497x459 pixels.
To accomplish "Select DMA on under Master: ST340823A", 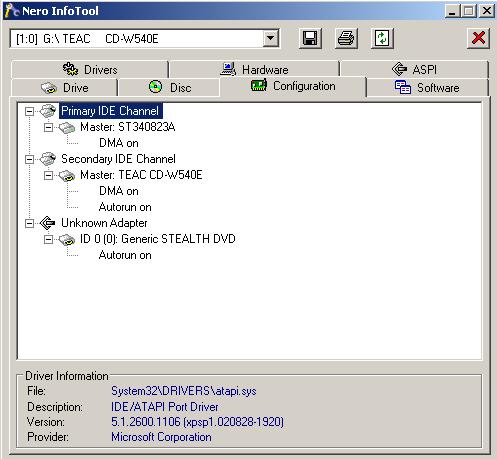I will click(119, 143).
